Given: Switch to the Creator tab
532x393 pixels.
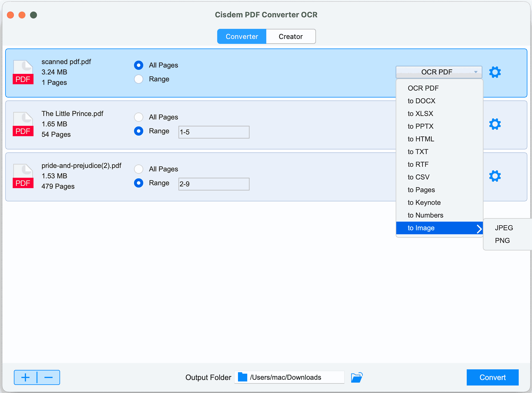Looking at the screenshot, I should tap(291, 36).
